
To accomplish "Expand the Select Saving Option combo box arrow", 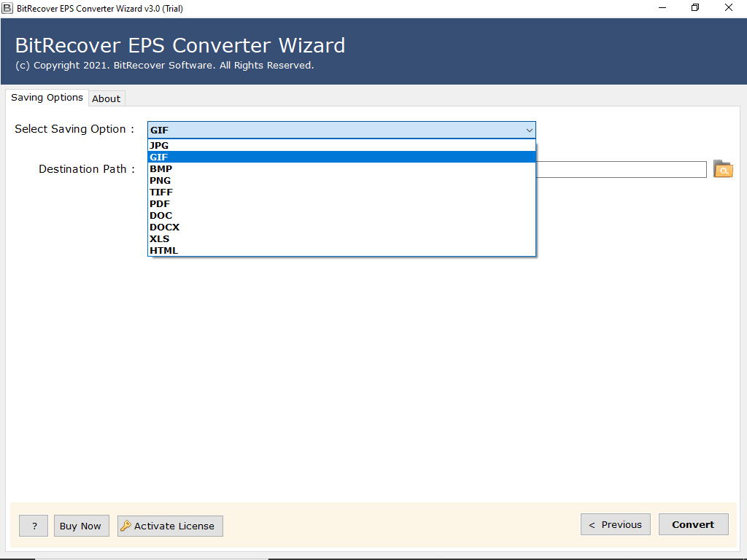I will (529, 130).
